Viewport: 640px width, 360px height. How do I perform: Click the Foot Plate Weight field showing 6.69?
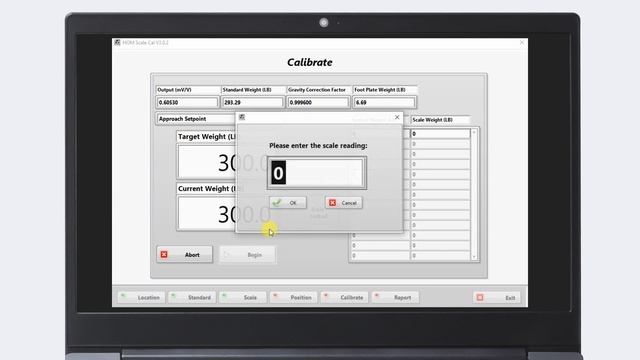pos(384,102)
